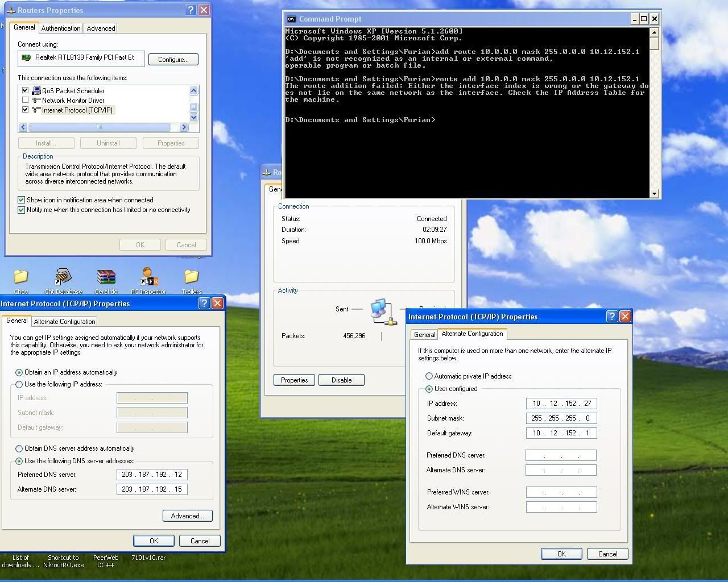Click Command Prompt vertical scrollbar thumb
This screenshot has height=582, width=728.
(654, 43)
